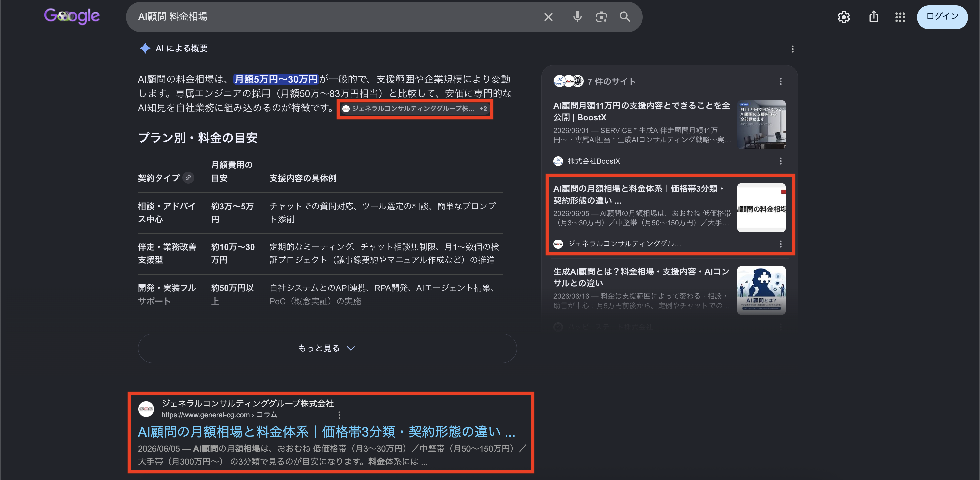Open the AI overview three-dot menu
The width and height of the screenshot is (980, 480).
(792, 49)
